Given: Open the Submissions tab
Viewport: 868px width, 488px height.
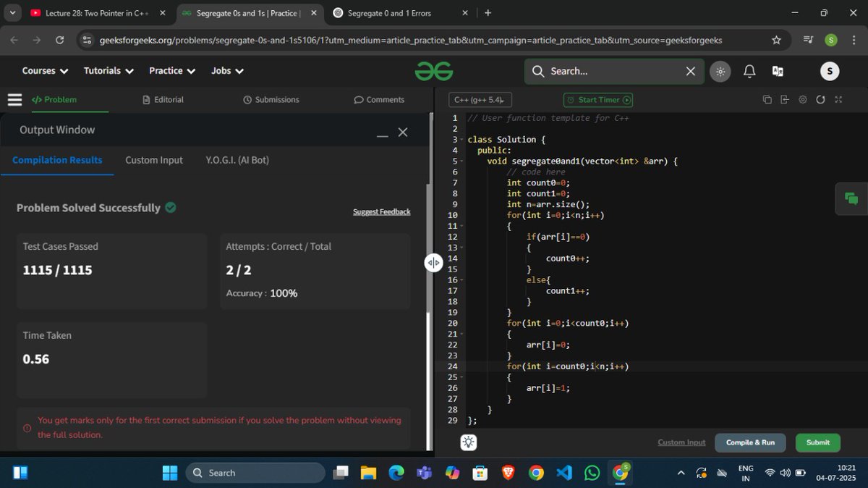Looking at the screenshot, I should (271, 100).
